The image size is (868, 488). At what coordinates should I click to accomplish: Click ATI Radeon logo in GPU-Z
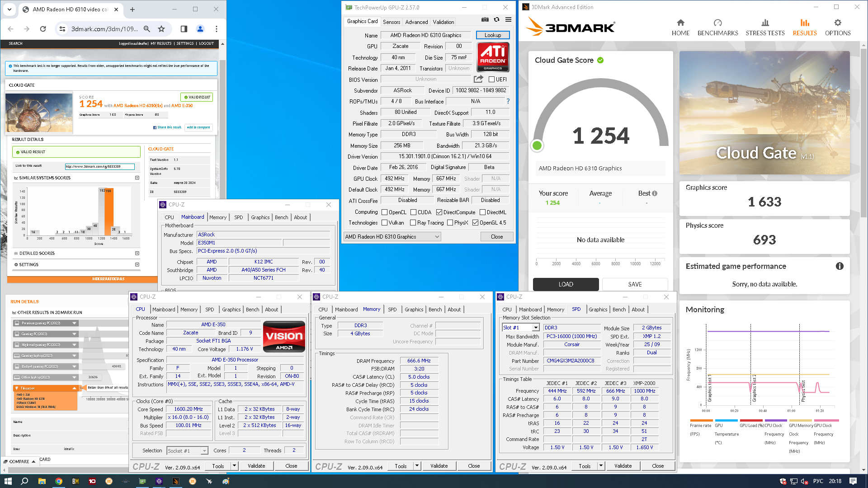[493, 57]
